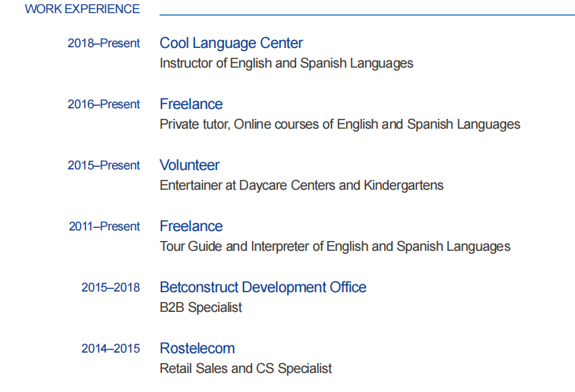The image size is (575, 392).
Task: Click the Volunteer heading
Action: [189, 165]
